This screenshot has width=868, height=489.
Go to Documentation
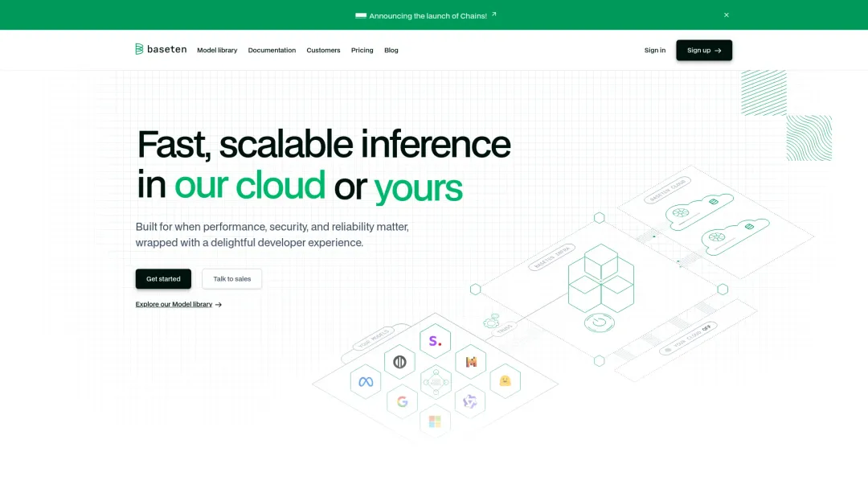tap(272, 51)
